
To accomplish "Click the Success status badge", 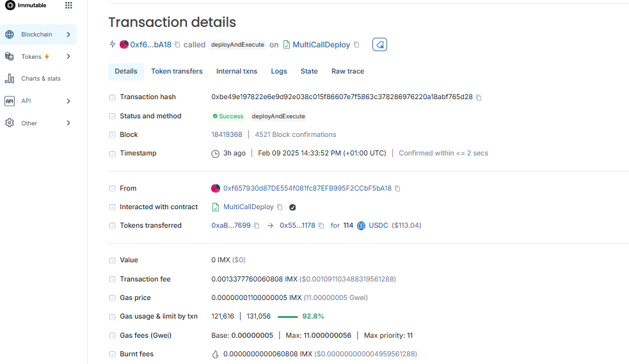I will click(x=228, y=116).
